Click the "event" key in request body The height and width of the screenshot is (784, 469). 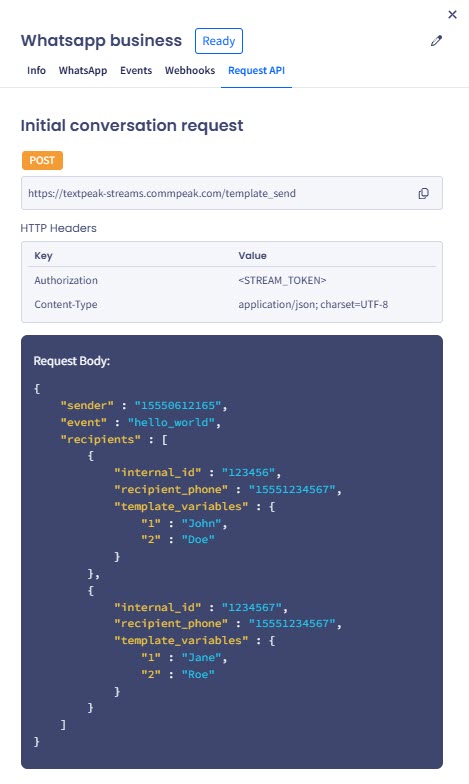84,422
